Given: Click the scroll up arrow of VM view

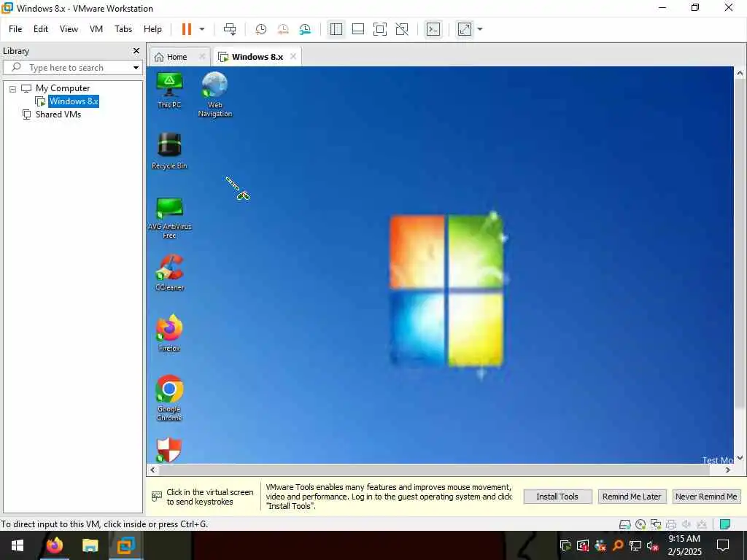Looking at the screenshot, I should [x=740, y=73].
